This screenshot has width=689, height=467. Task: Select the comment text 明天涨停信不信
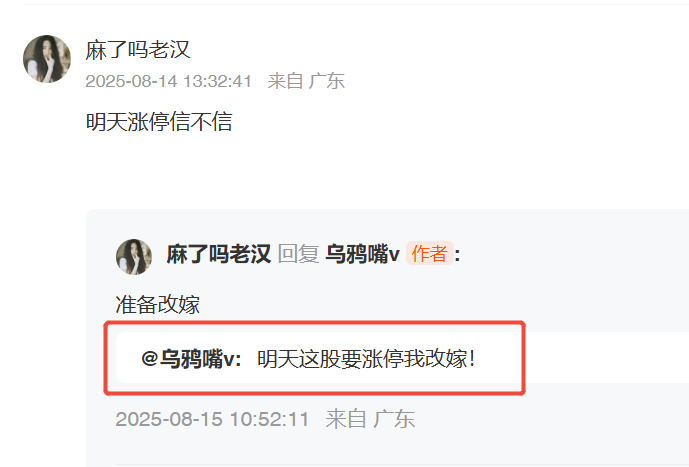pos(159,122)
